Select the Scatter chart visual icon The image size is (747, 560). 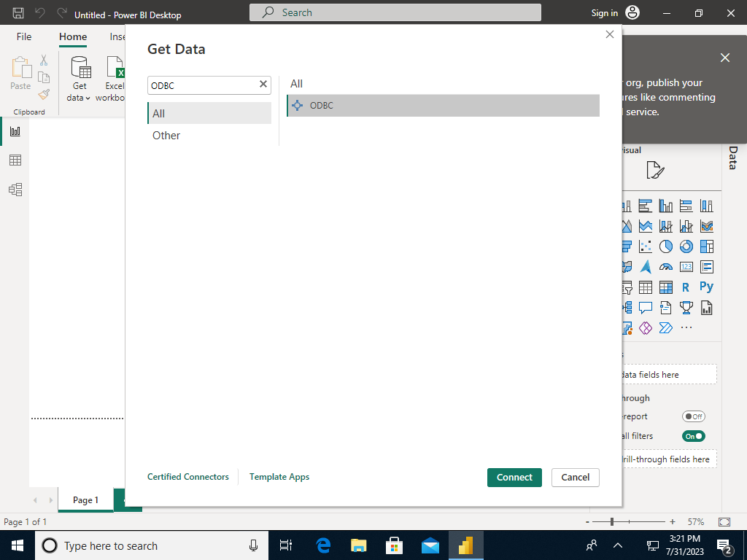645,246
